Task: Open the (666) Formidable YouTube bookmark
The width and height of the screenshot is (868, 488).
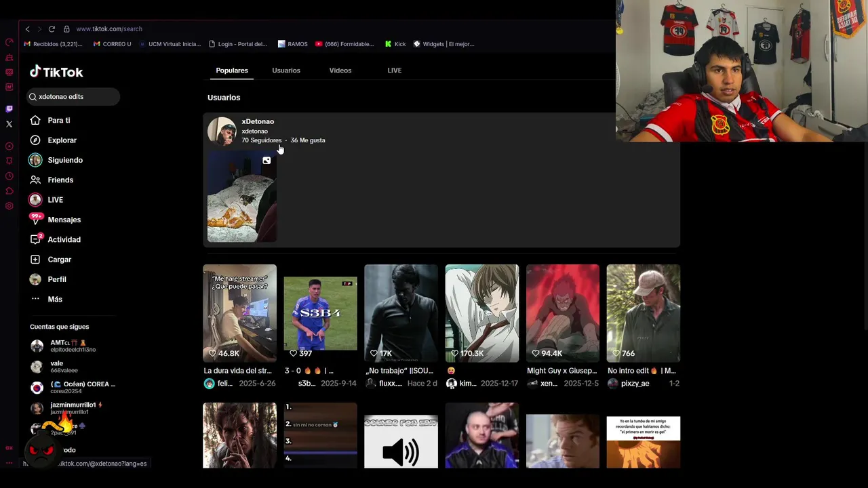Action: tap(344, 44)
